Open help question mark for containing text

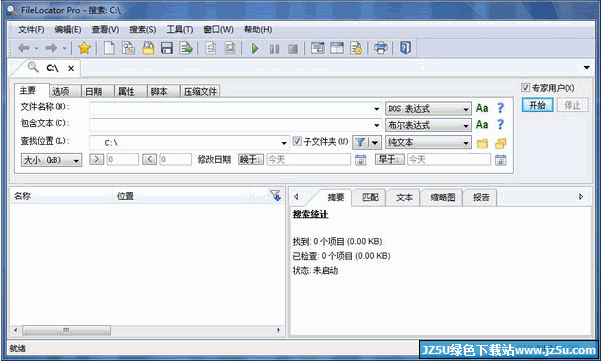coord(500,124)
